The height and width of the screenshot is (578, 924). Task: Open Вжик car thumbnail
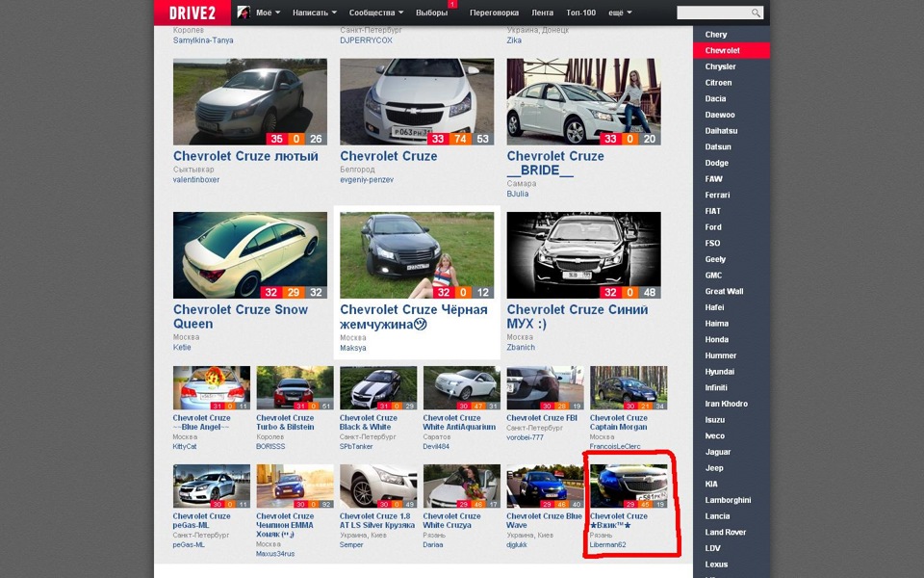[x=629, y=486]
